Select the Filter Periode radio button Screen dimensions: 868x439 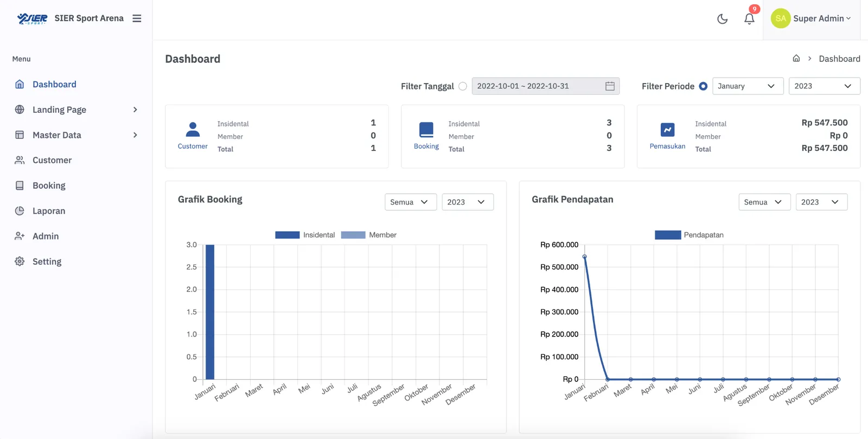[703, 86]
